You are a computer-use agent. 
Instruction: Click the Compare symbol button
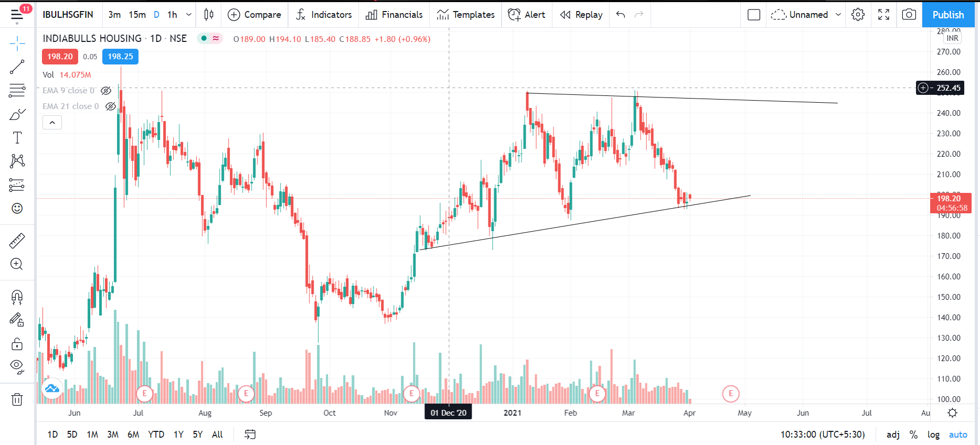254,15
